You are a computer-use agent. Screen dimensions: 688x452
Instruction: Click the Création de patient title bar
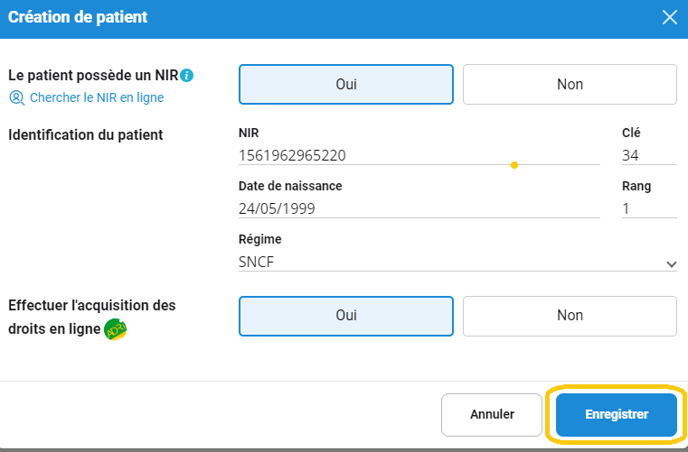pyautogui.click(x=300, y=17)
